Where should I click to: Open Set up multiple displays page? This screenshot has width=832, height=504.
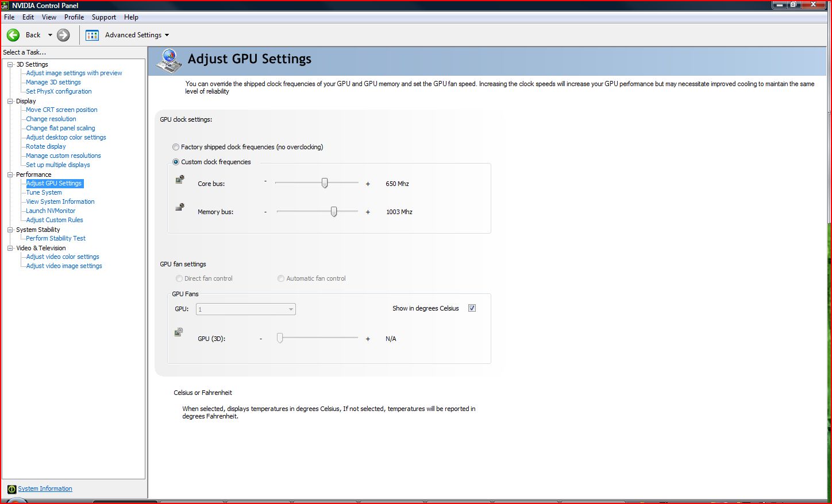[x=58, y=165]
